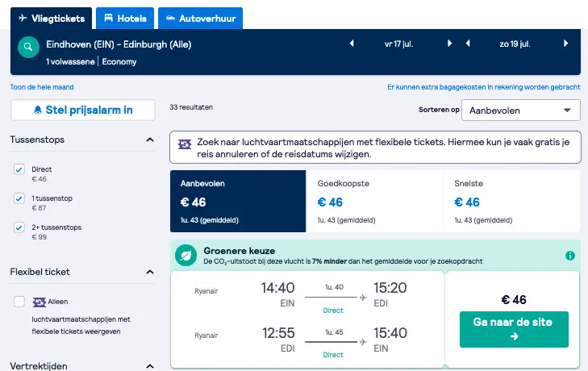Open the Sorteren op Aanbevolen dropdown
Screen dimensions: 588x371
coord(521,110)
